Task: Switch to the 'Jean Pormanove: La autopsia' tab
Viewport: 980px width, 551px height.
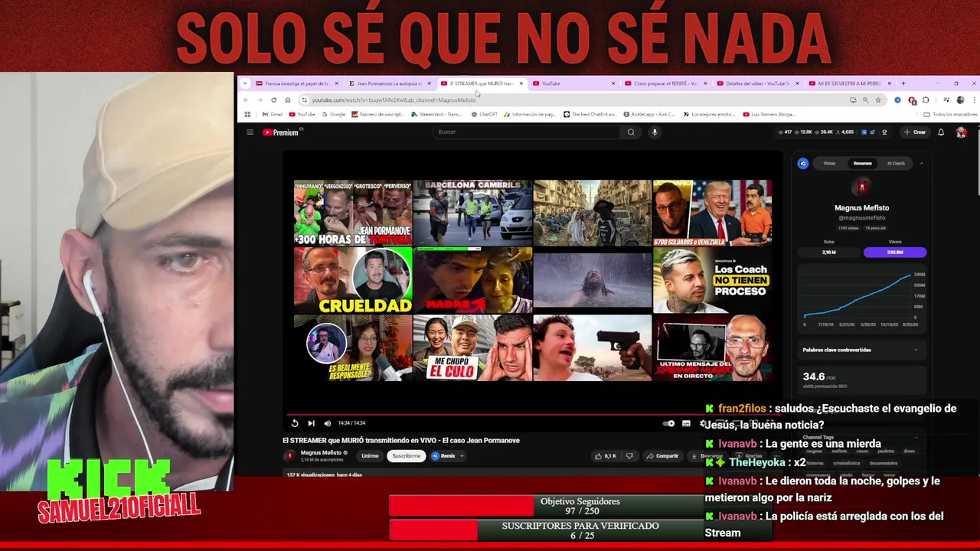Action: [390, 83]
